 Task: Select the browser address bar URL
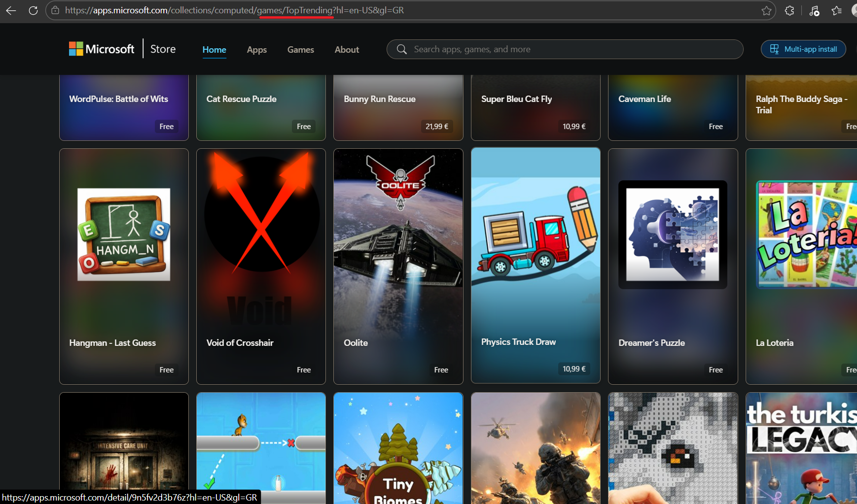pyautogui.click(x=234, y=10)
